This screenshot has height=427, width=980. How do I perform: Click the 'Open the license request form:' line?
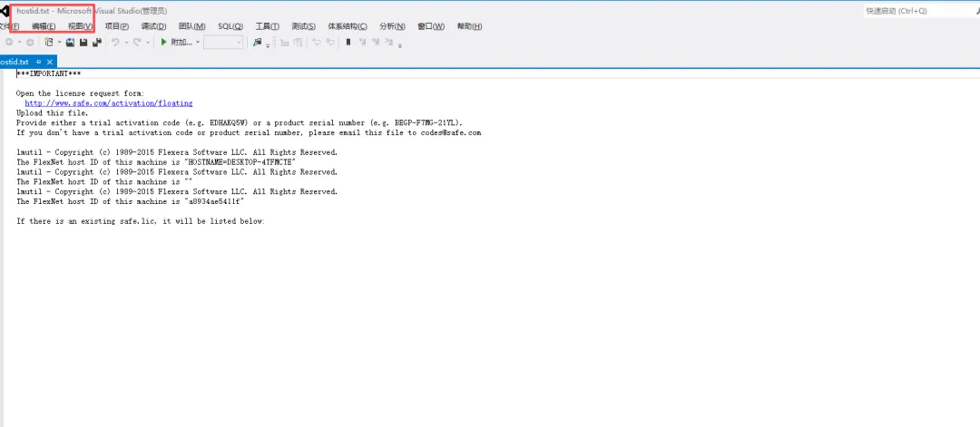click(x=80, y=93)
